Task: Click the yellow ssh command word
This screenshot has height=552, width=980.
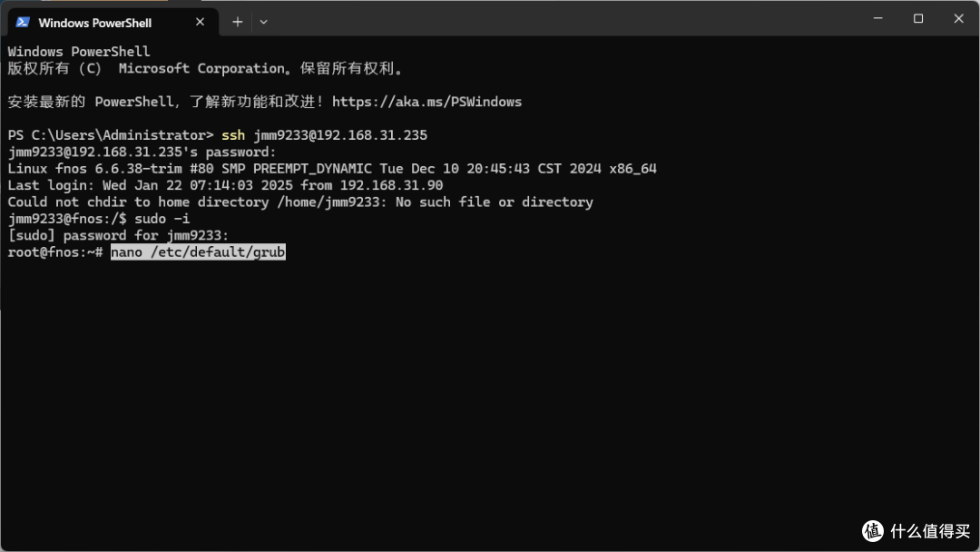Action: pyautogui.click(x=233, y=135)
